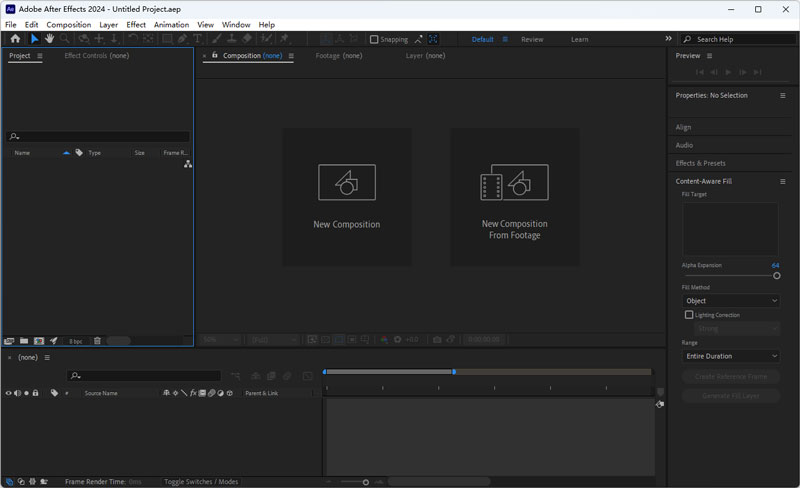The width and height of the screenshot is (800, 488).
Task: Select the Eraser tool
Action: (x=247, y=39)
